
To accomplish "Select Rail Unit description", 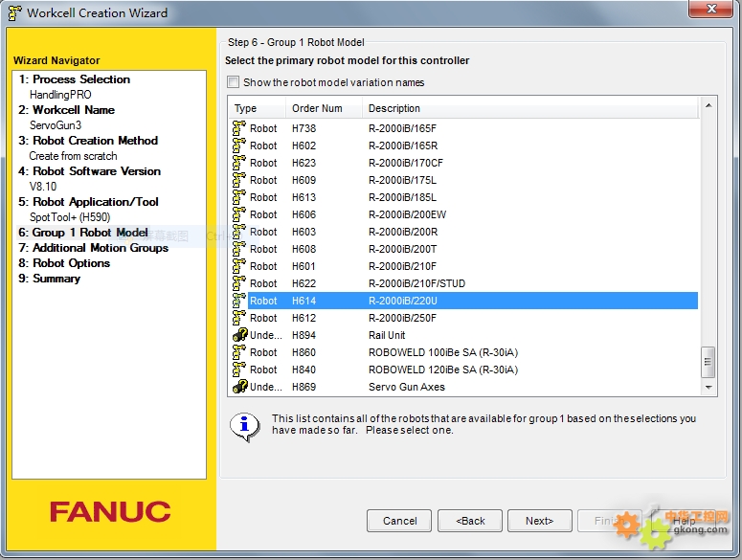I will click(x=387, y=335).
